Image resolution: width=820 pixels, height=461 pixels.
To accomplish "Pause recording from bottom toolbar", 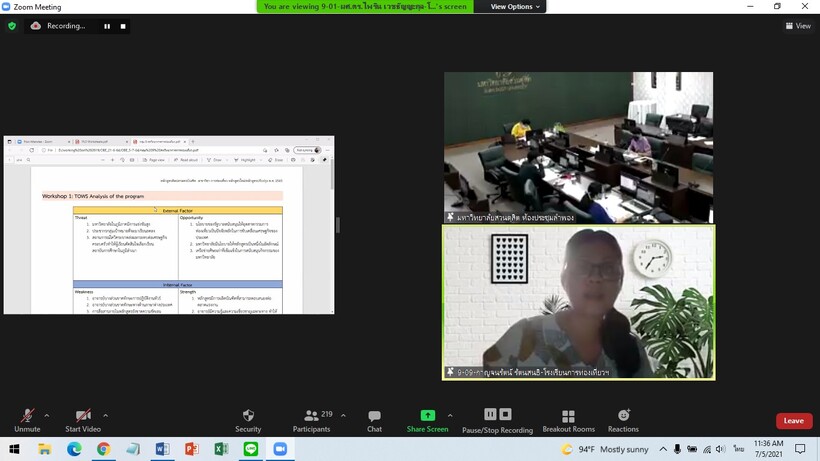I will (490, 414).
